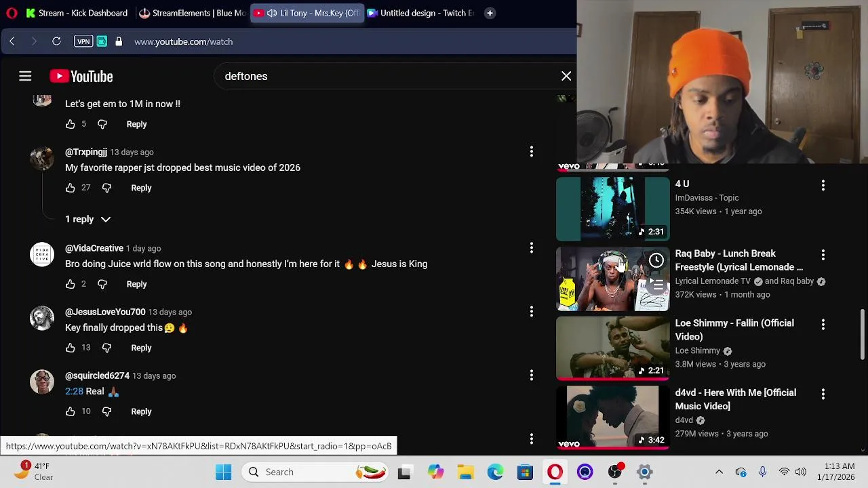
Task: Open @Trxpingjj channel link
Action: [x=86, y=152]
